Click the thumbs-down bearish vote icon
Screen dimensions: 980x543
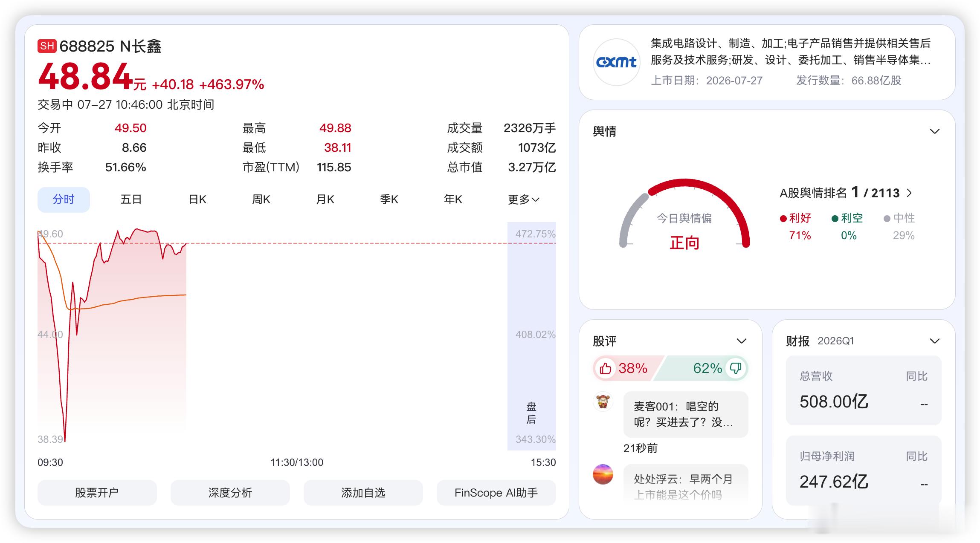(736, 368)
